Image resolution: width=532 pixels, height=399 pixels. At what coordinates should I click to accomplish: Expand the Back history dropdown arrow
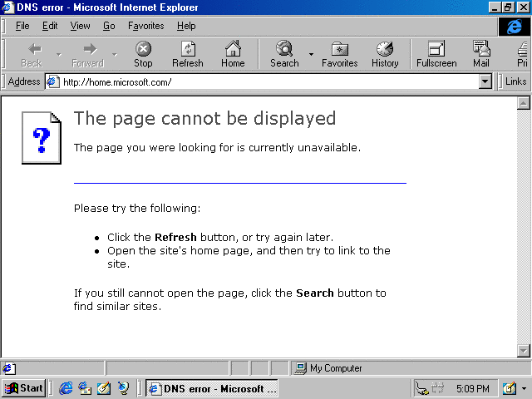click(59, 54)
